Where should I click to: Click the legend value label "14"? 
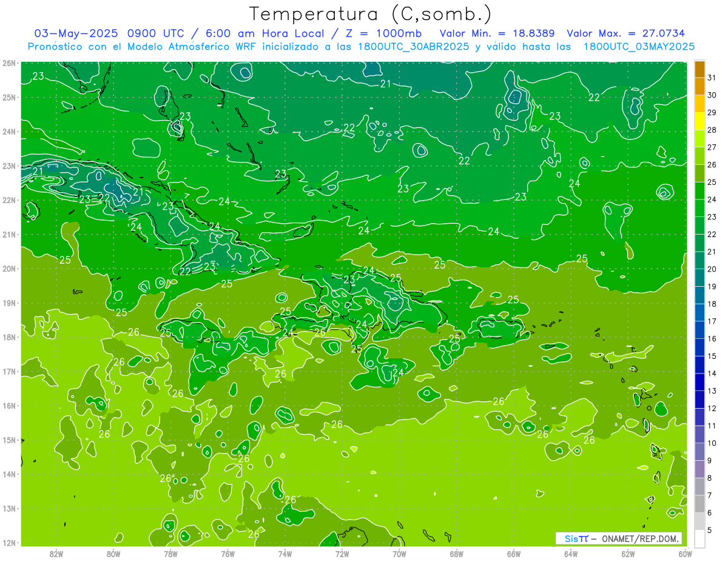(712, 373)
